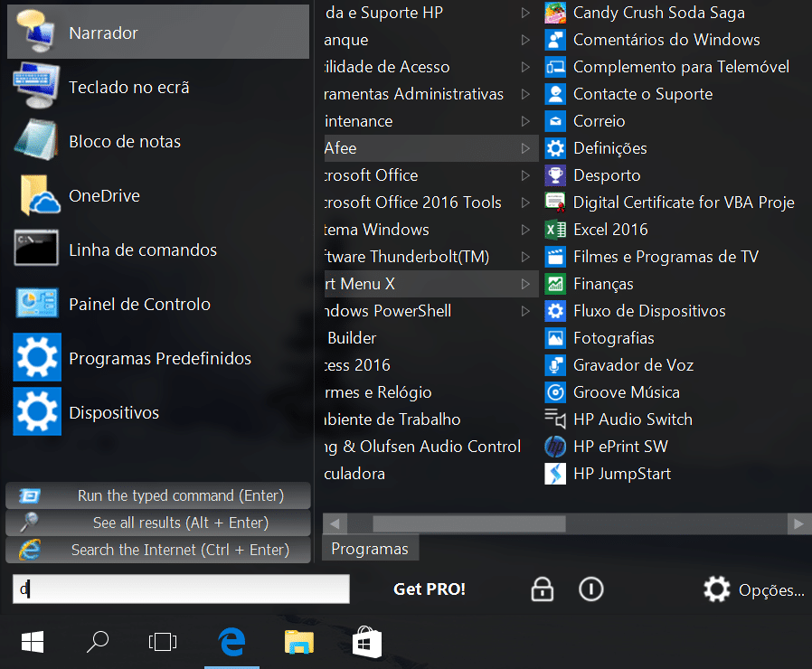Open Painel de Controlo icon
This screenshot has width=812, height=669.
point(36,304)
